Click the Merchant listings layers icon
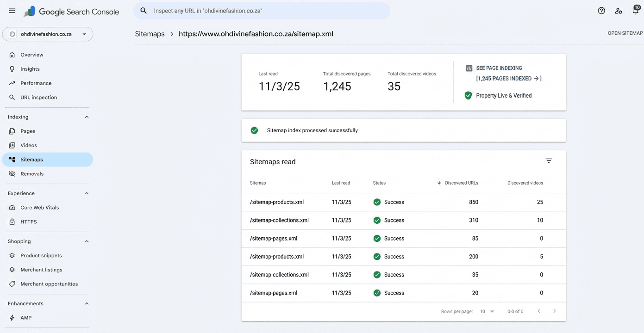 click(12, 270)
